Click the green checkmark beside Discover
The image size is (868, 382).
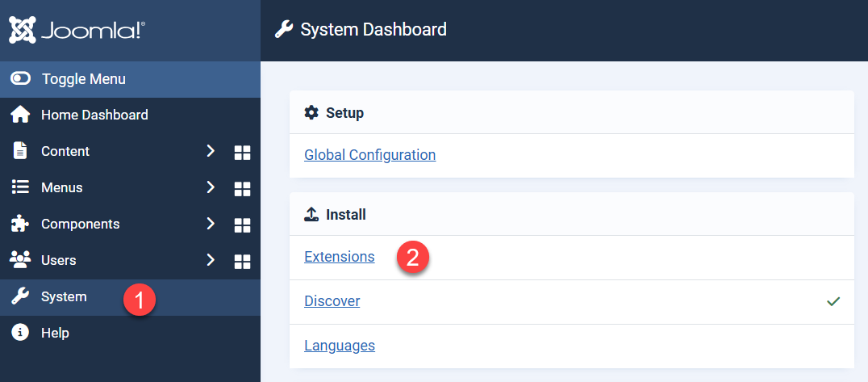coord(833,301)
